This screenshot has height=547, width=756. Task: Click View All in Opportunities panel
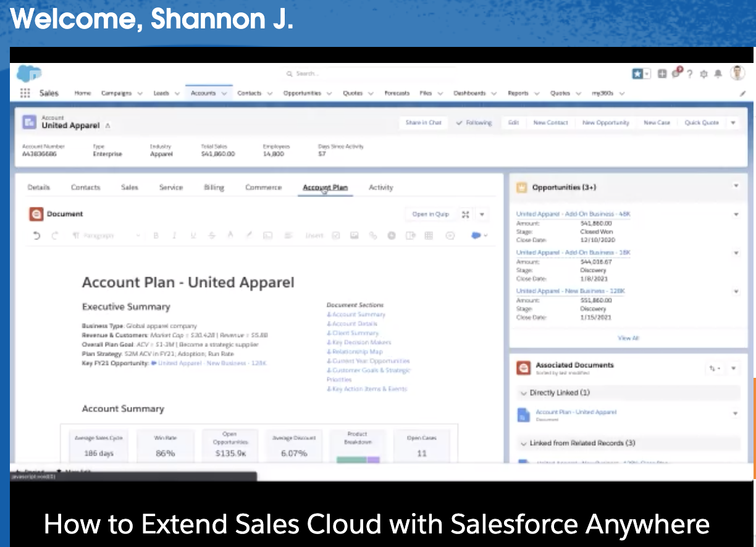coord(628,338)
